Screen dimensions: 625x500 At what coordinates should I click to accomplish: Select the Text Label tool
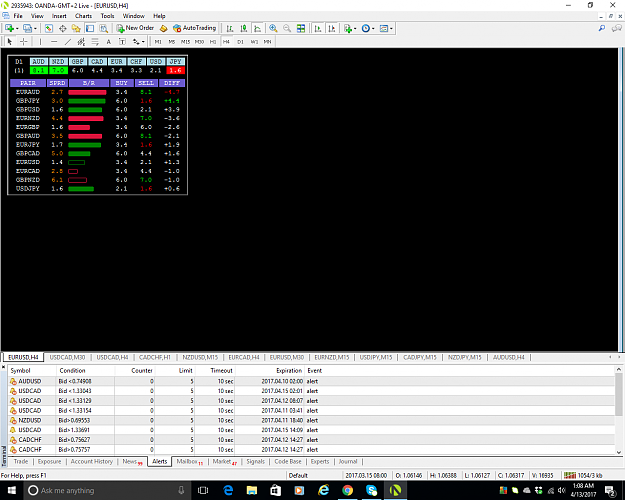click(x=122, y=41)
